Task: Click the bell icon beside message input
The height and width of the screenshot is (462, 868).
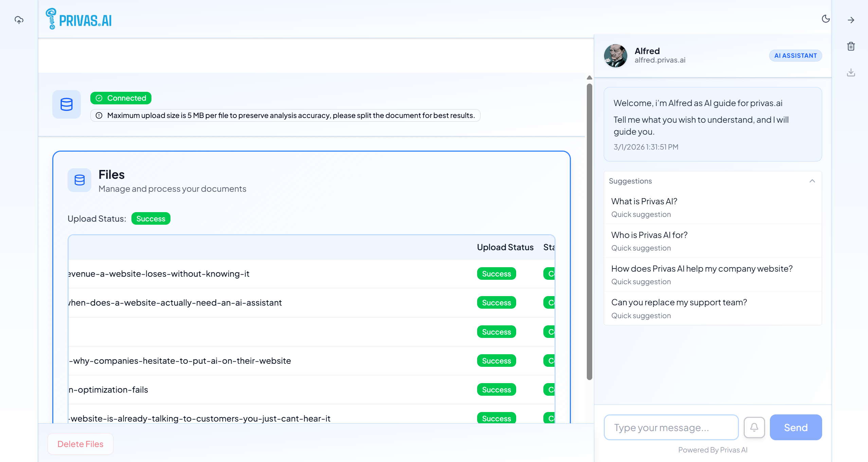Action: (754, 427)
